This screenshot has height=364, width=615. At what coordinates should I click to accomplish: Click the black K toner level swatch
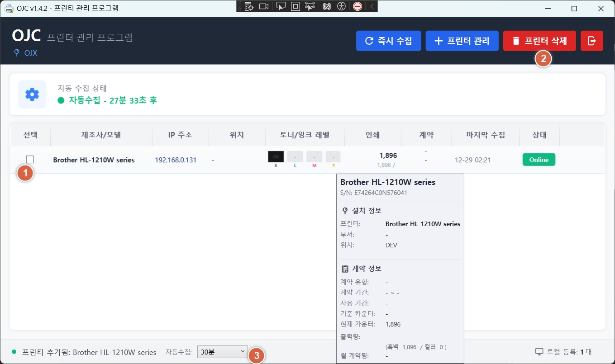click(276, 157)
